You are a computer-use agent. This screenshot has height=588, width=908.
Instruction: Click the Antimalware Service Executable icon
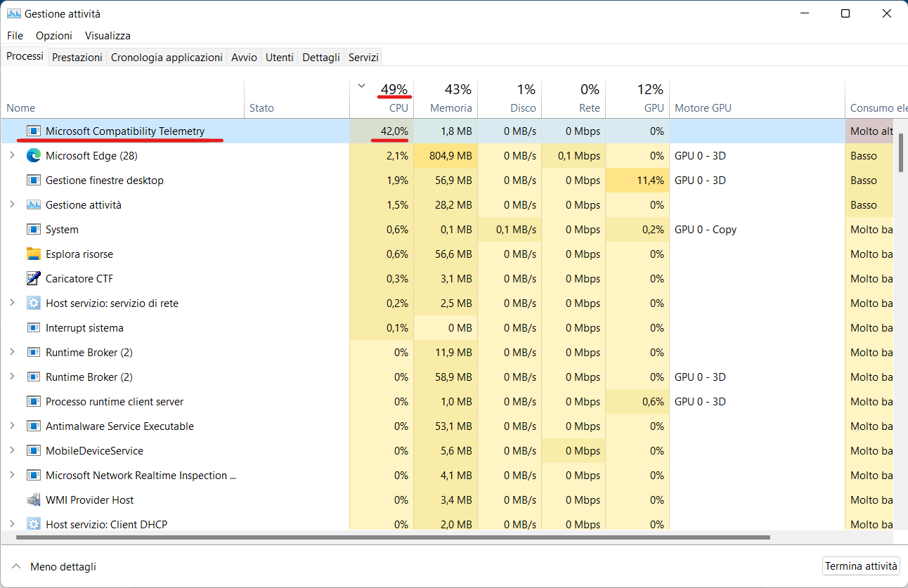tap(33, 426)
